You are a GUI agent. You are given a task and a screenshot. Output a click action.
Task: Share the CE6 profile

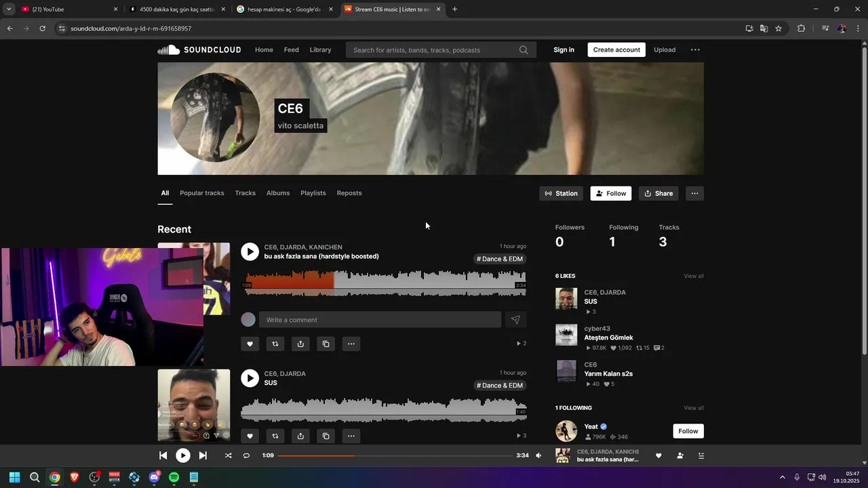pos(658,194)
